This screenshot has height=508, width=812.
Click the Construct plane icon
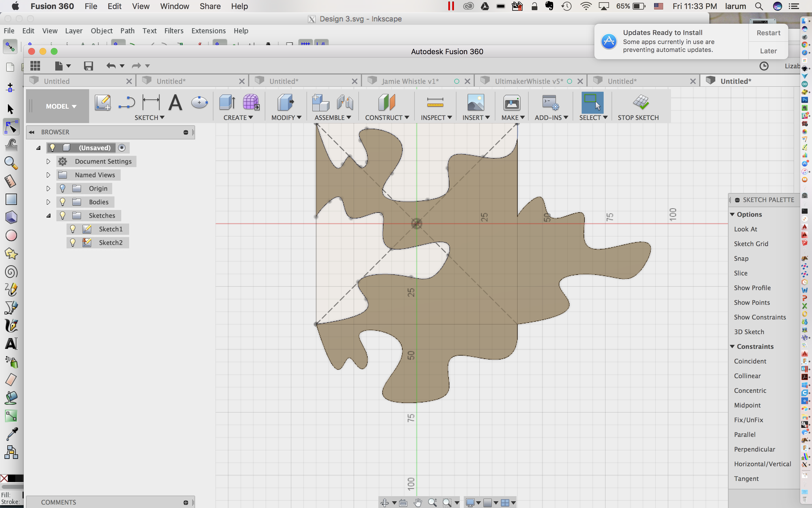pyautogui.click(x=387, y=102)
